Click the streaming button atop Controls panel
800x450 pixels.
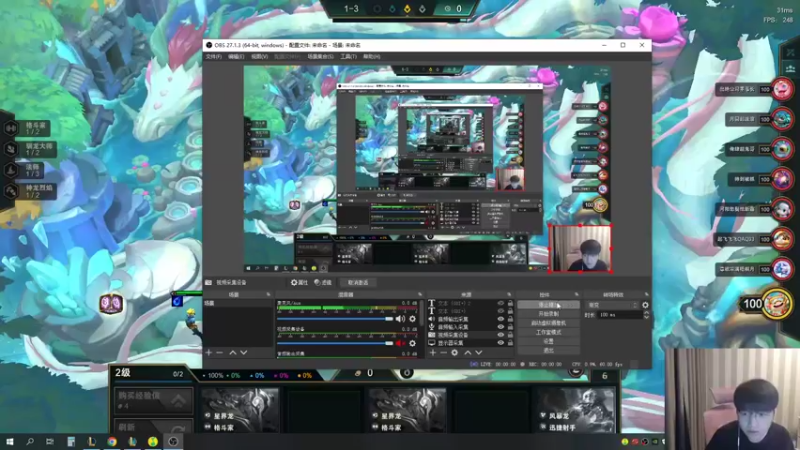click(548, 305)
